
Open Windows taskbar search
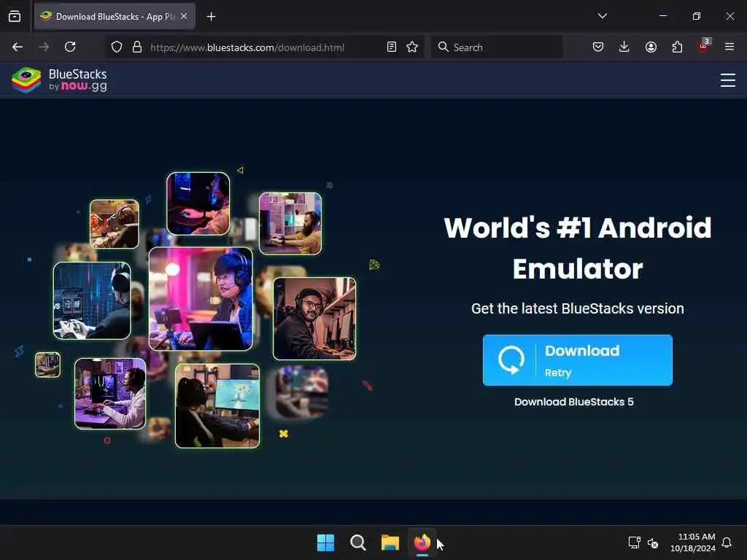[357, 542]
